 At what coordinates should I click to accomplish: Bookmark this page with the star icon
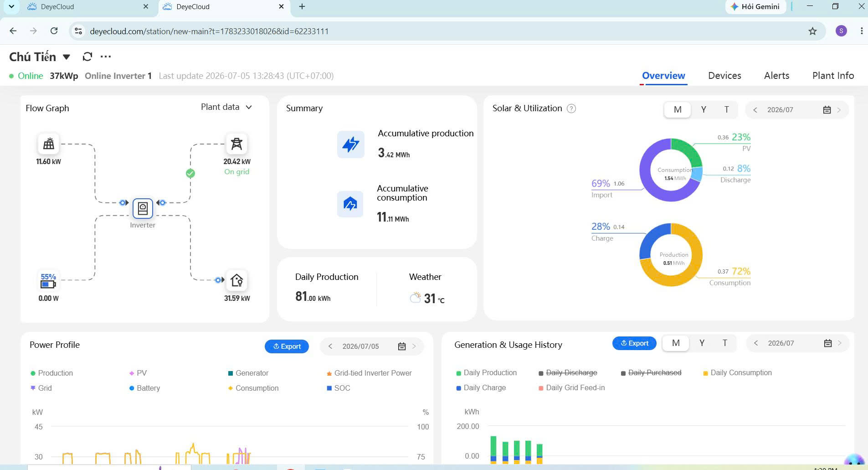[812, 31]
